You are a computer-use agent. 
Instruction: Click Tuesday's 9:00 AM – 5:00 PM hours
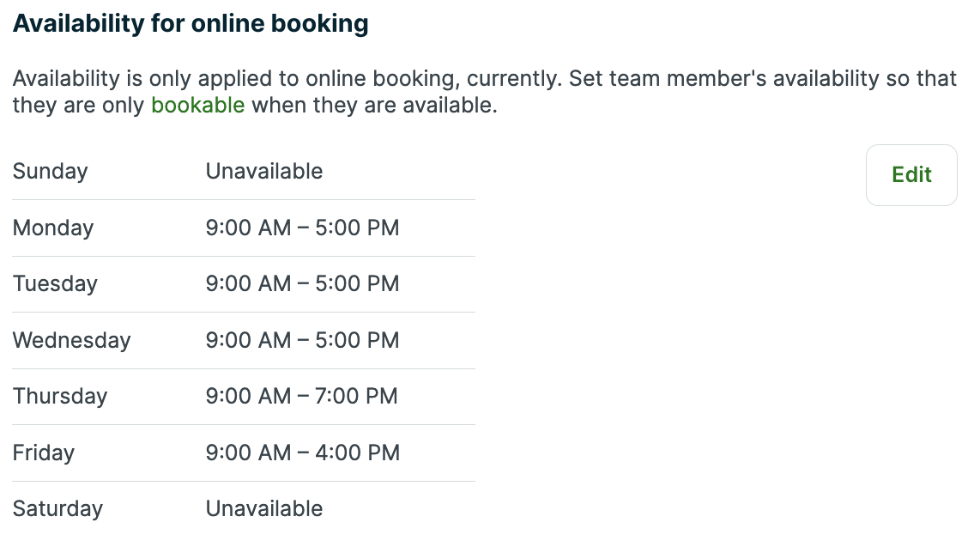[302, 283]
